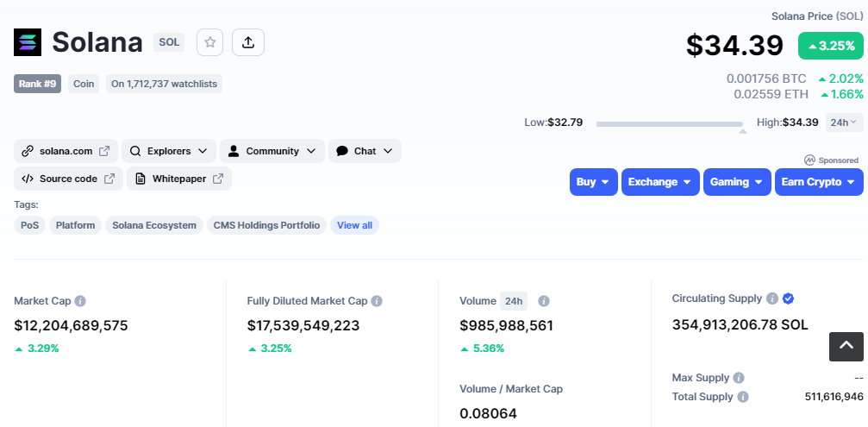The height and width of the screenshot is (427, 868).
Task: Expand the Community dropdown
Action: pos(272,151)
